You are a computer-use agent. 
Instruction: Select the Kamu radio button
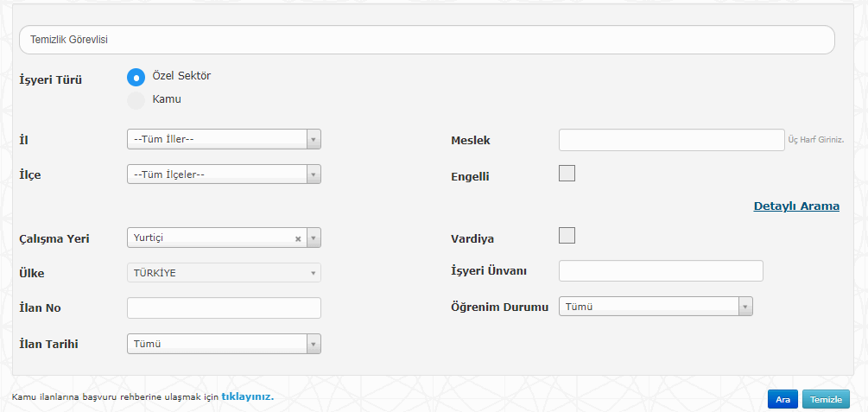[136, 100]
